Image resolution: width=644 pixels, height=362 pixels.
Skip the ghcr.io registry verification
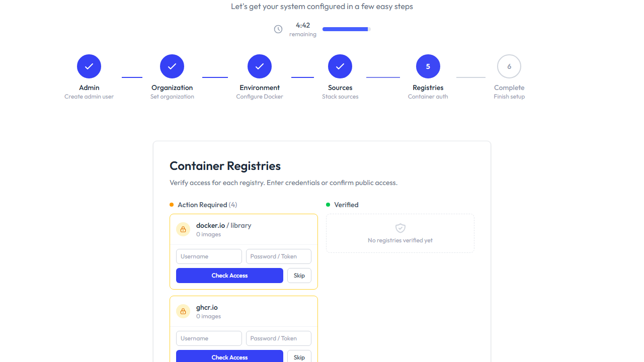(x=299, y=357)
